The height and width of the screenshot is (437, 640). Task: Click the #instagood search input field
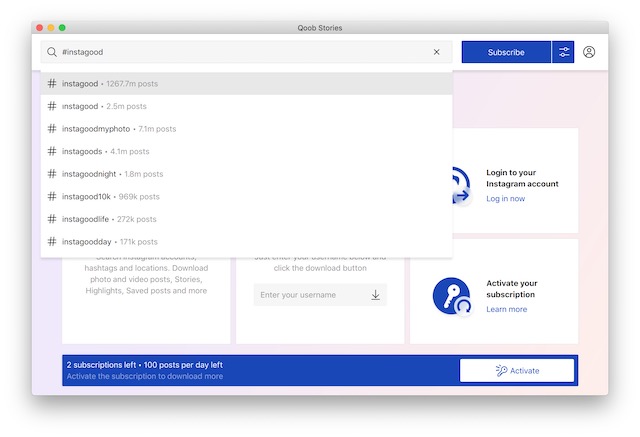[246, 52]
